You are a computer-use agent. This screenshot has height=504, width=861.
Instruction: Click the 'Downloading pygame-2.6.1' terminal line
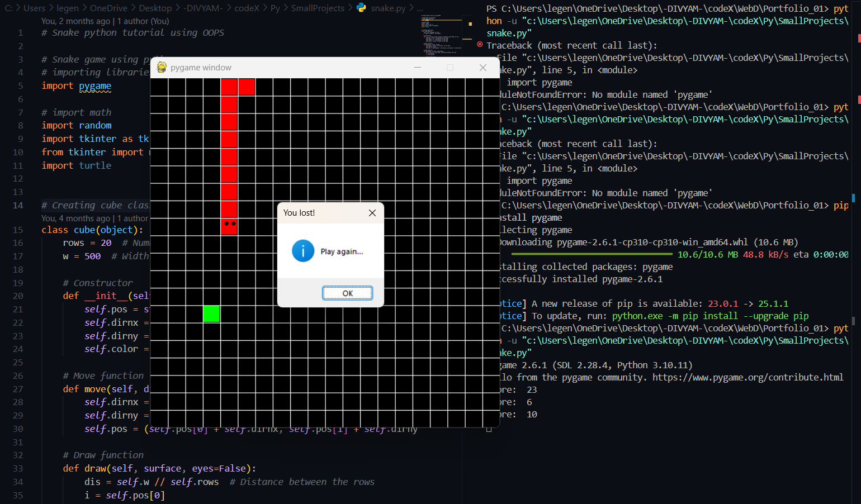(x=649, y=242)
